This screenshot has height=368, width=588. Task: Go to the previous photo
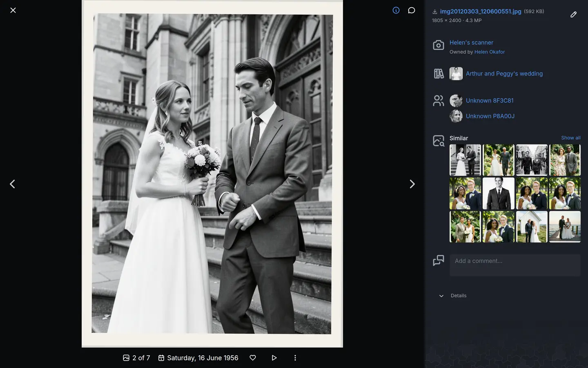point(12,184)
